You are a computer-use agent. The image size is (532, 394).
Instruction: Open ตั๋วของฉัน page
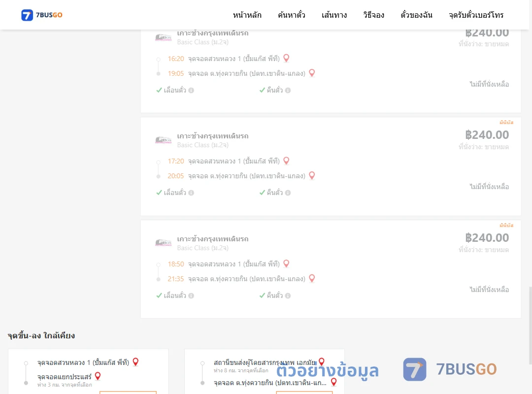(416, 15)
